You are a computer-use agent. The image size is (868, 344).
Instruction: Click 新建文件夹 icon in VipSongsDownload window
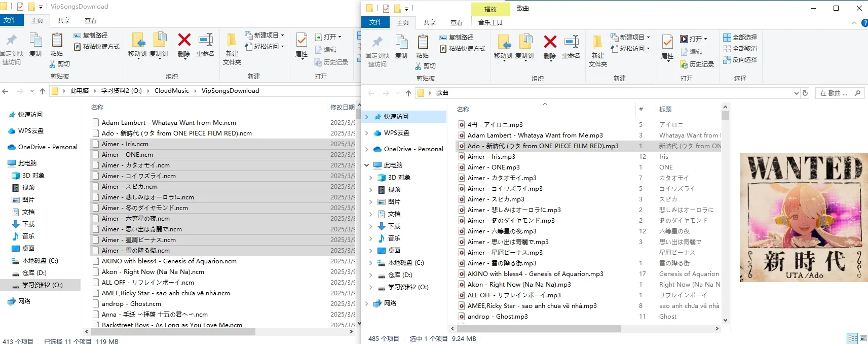click(x=232, y=40)
